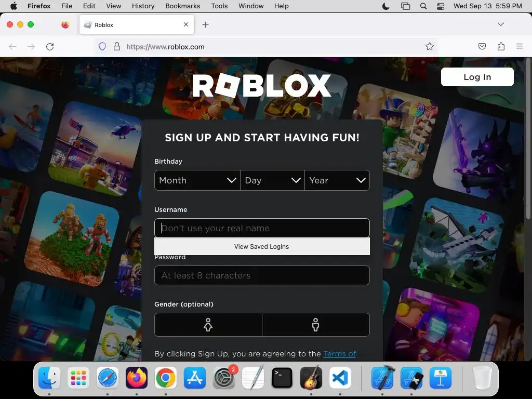
Task: Open the Firefox hamburger application menu
Action: tap(520, 46)
